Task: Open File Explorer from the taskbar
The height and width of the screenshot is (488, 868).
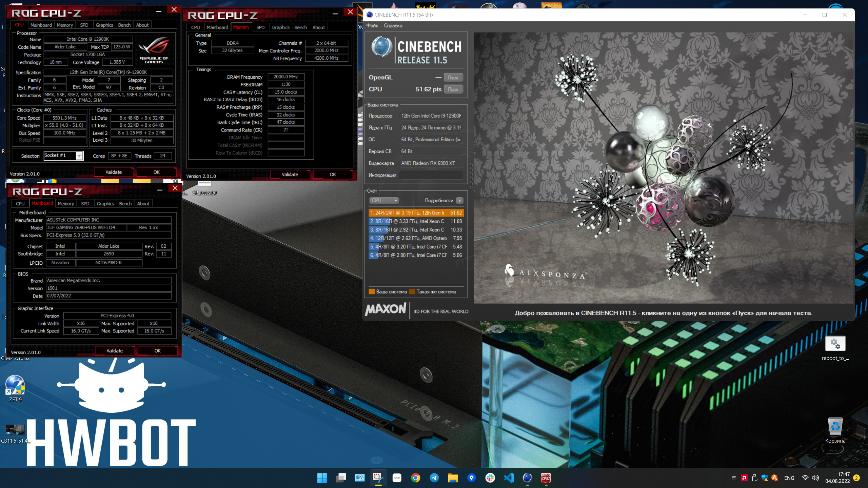Action: tap(453, 478)
